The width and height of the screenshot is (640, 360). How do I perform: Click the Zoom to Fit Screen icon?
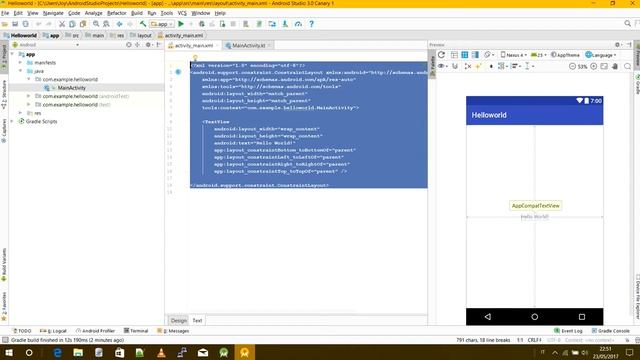click(604, 66)
